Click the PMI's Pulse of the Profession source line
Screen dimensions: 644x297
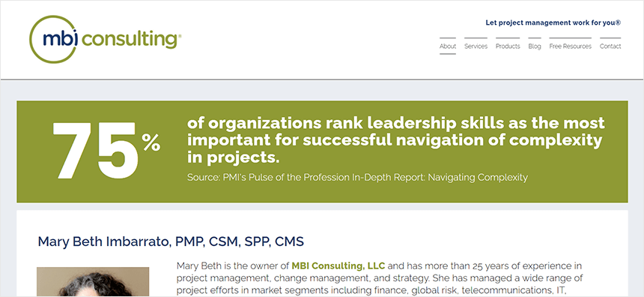[x=357, y=178]
